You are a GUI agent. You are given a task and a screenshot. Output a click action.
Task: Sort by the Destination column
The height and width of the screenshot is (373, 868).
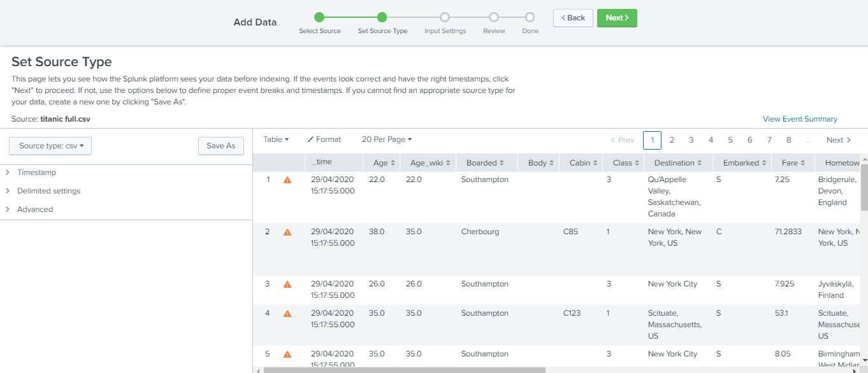pyautogui.click(x=678, y=163)
